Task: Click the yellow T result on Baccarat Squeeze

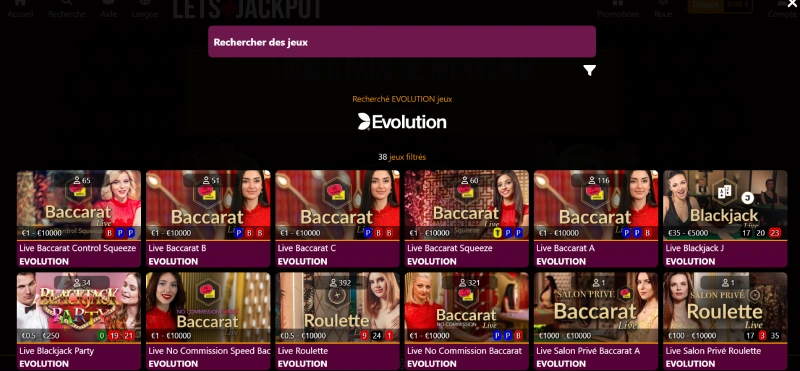Action: [x=497, y=233]
